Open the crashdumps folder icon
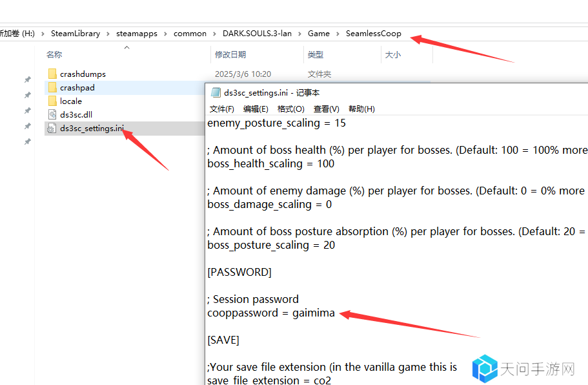Screen dimensions: 588x385 pyautogui.click(x=52, y=74)
